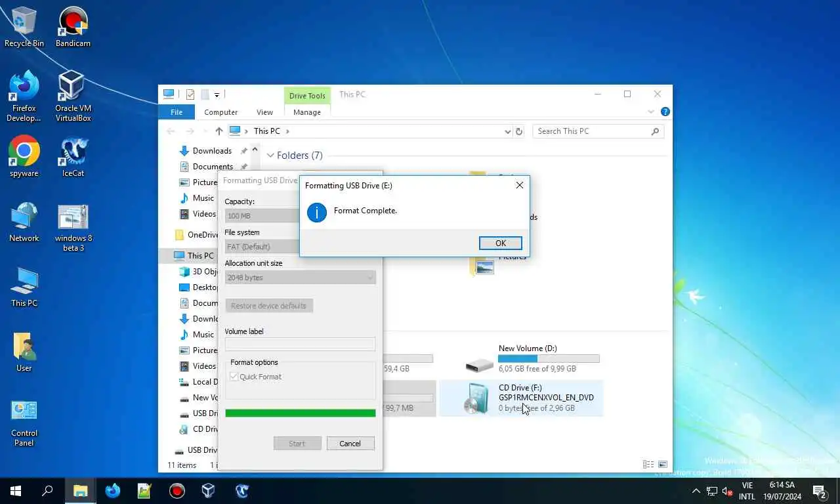
Task: Close the Format Complete message box
Action: [519, 185]
